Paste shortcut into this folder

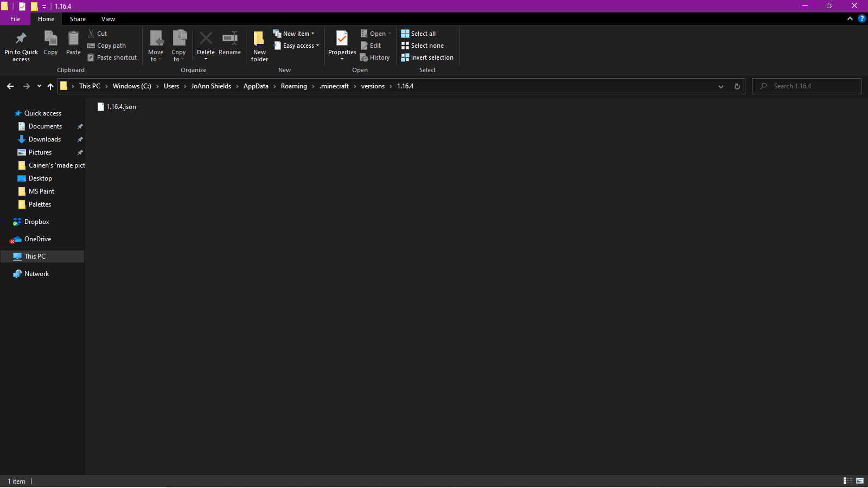[112, 57]
